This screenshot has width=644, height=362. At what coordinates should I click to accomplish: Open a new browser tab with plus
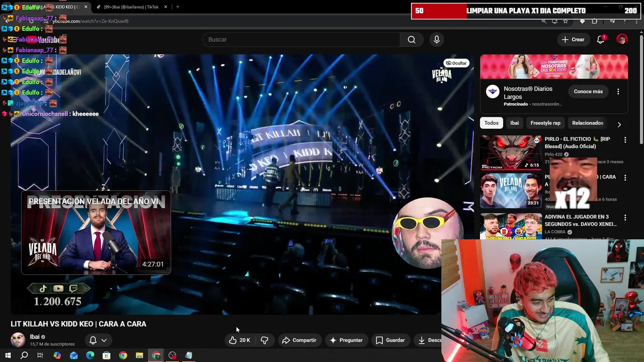tap(178, 7)
